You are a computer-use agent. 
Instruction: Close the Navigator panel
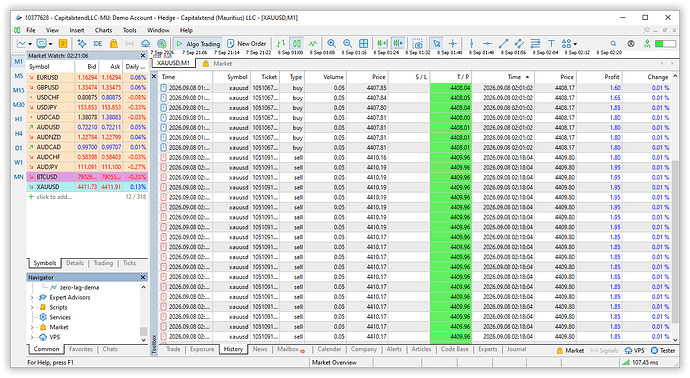tap(143, 277)
